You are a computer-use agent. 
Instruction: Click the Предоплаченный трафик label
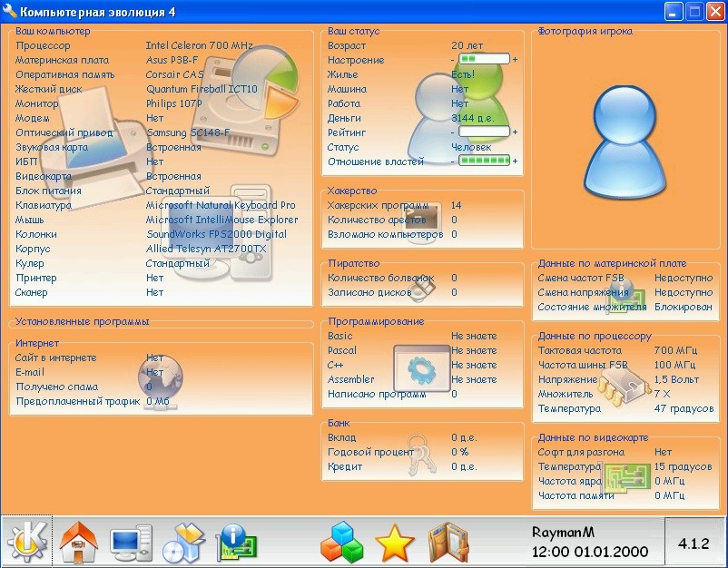click(x=77, y=401)
